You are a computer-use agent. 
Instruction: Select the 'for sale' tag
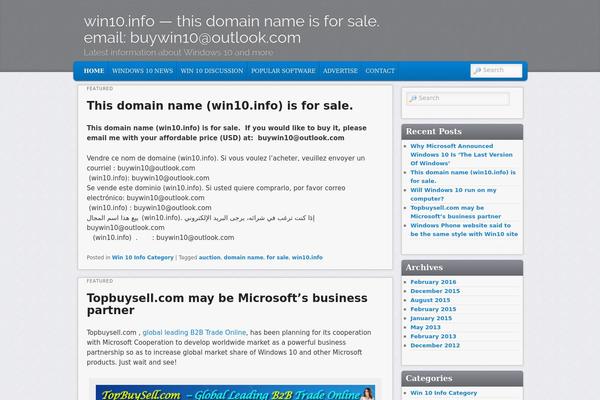[277, 258]
